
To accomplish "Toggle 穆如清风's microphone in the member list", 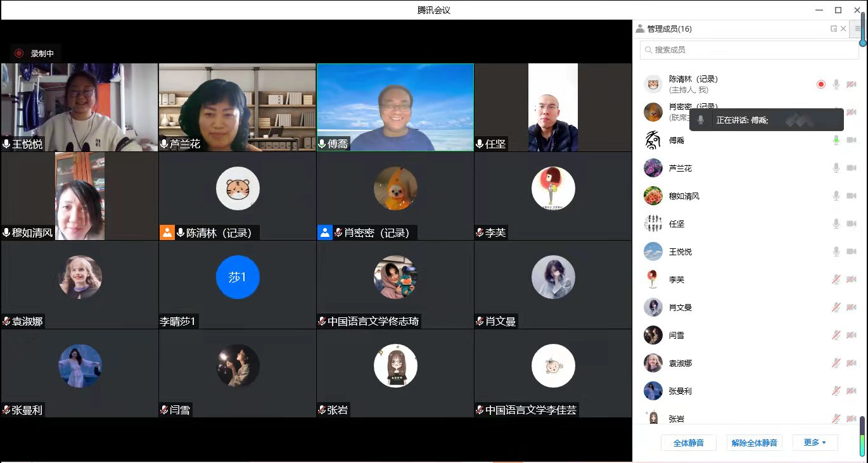I will click(x=836, y=196).
